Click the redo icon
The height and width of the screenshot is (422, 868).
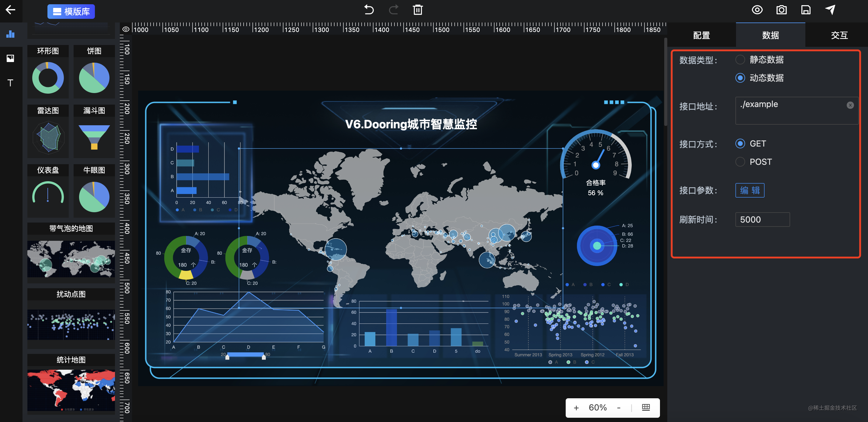[x=393, y=10]
